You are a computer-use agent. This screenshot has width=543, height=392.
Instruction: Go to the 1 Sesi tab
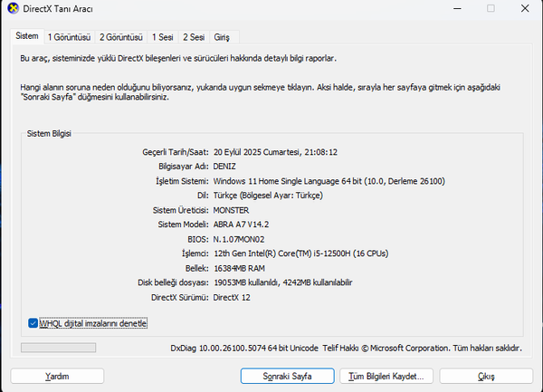coord(164,37)
